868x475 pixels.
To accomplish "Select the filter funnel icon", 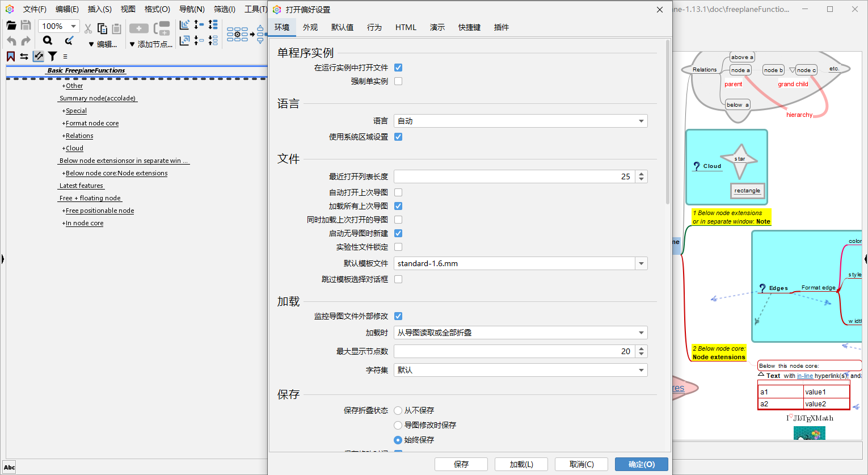I will [x=53, y=56].
